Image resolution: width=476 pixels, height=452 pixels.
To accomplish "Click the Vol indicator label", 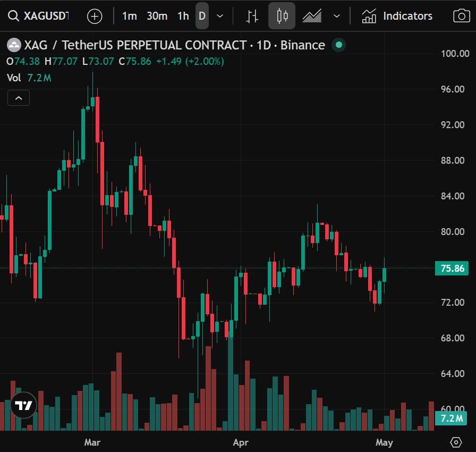I will tap(14, 78).
